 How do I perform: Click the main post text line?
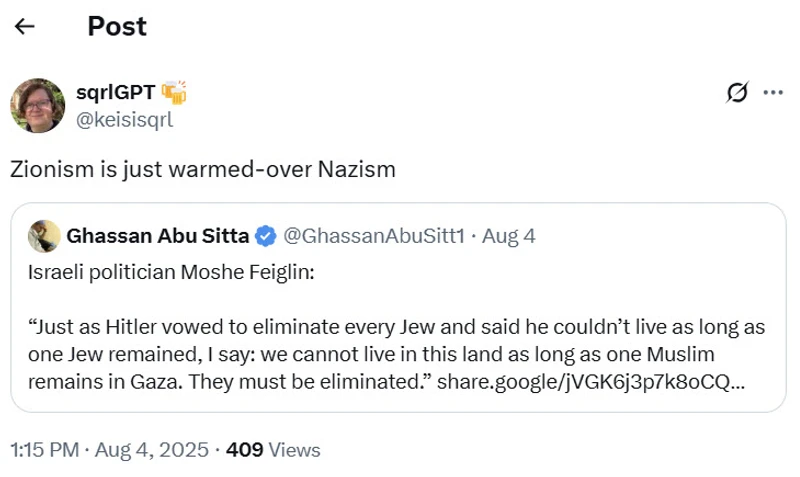coord(203,169)
